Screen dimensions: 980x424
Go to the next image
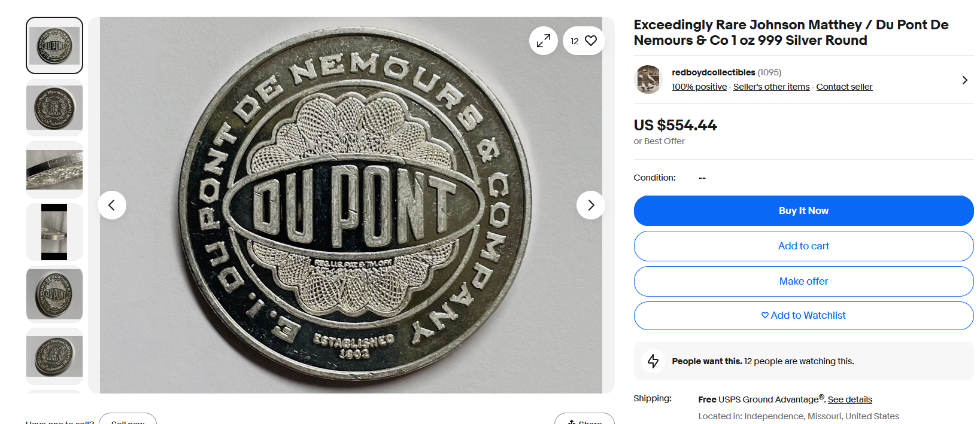(x=590, y=205)
